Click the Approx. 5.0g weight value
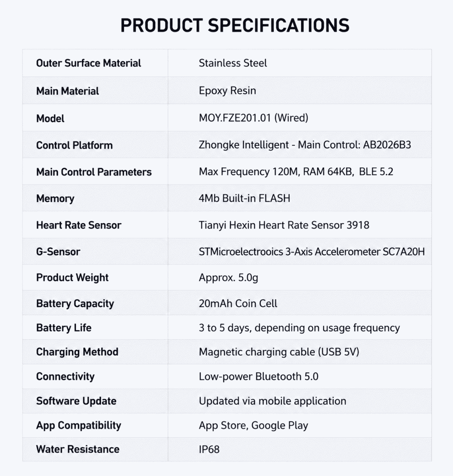The width and height of the screenshot is (453, 476). (x=228, y=278)
